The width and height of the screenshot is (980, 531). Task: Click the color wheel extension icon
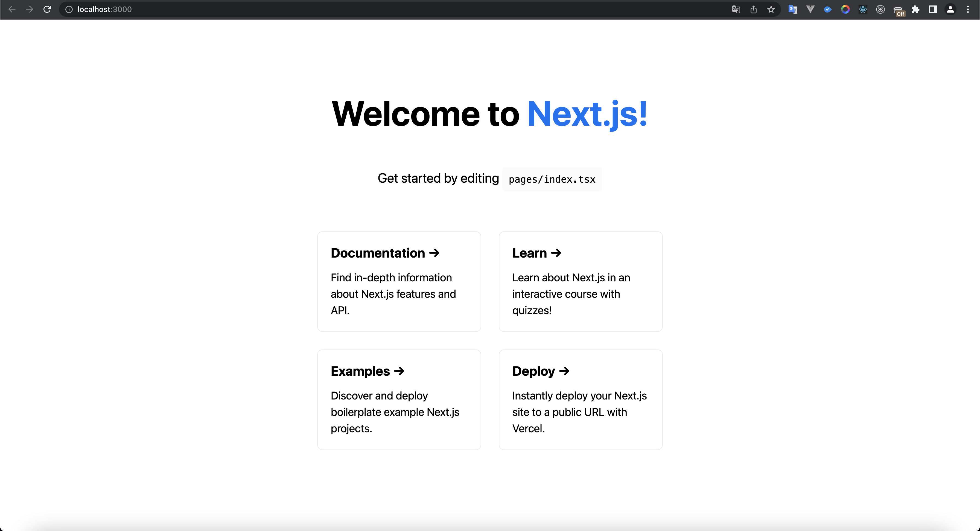pyautogui.click(x=845, y=10)
